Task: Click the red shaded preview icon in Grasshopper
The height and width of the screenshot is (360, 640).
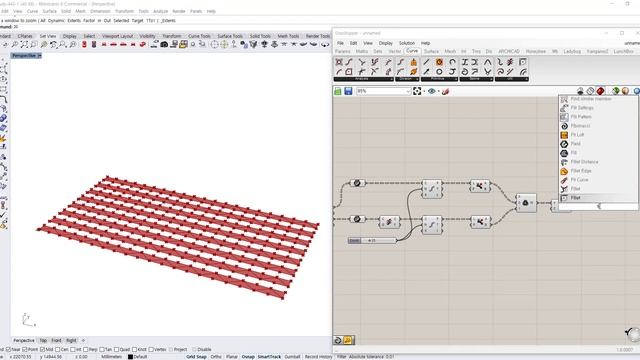Action: click(x=600, y=91)
